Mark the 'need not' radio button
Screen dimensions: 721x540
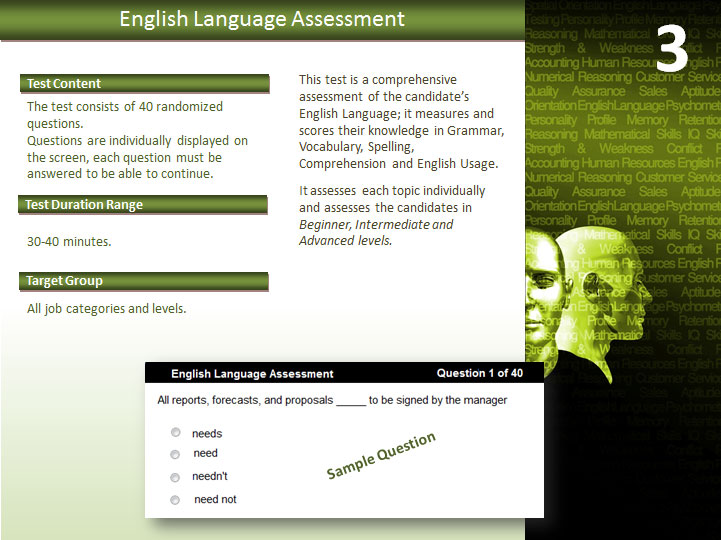point(175,500)
